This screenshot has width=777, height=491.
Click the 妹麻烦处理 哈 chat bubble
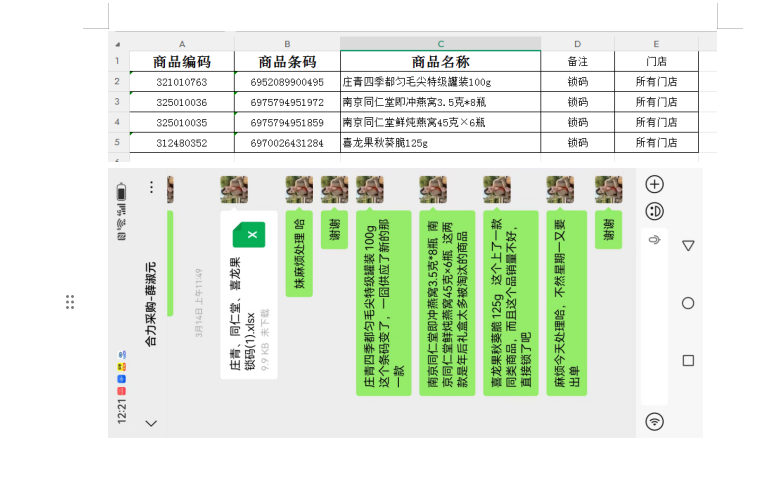299,254
